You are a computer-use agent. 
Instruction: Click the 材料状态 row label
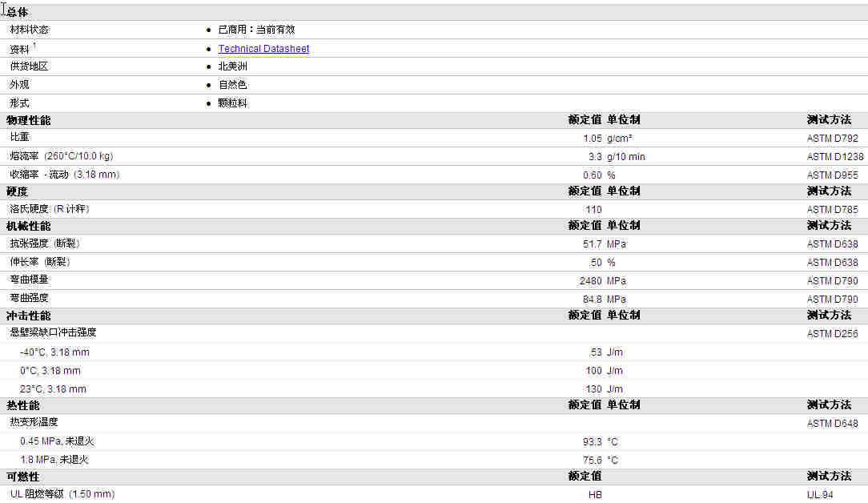(29, 30)
